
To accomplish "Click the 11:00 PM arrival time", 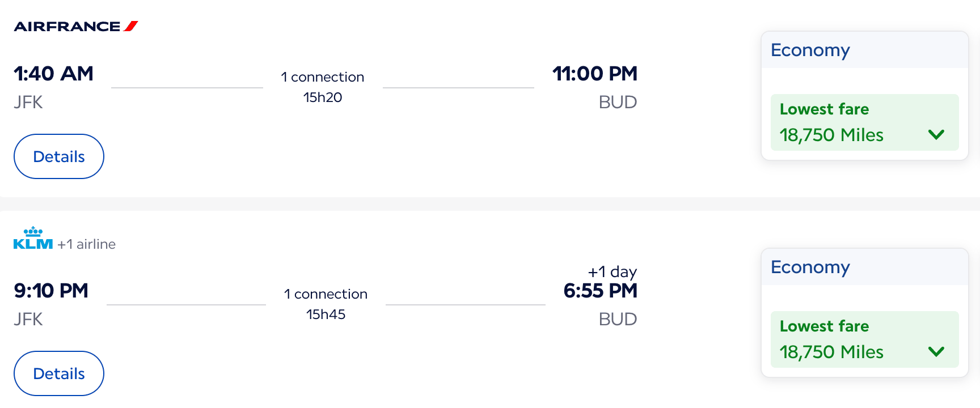I will click(595, 74).
